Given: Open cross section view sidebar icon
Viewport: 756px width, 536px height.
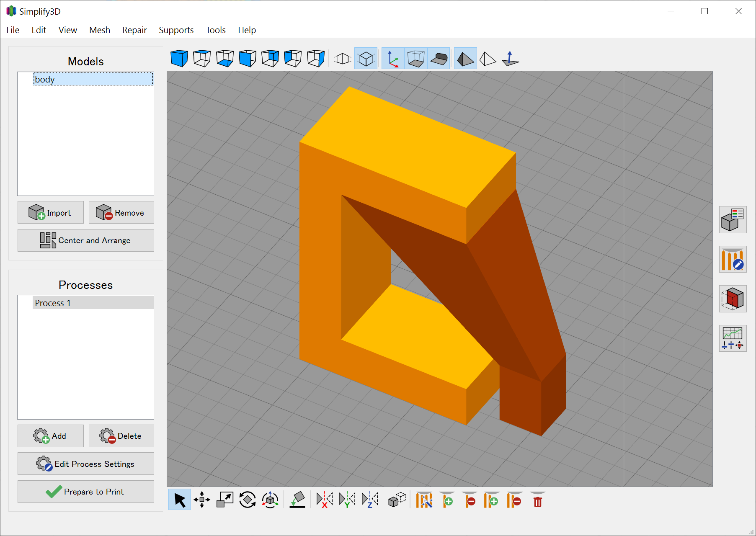Looking at the screenshot, I should pos(733,299).
